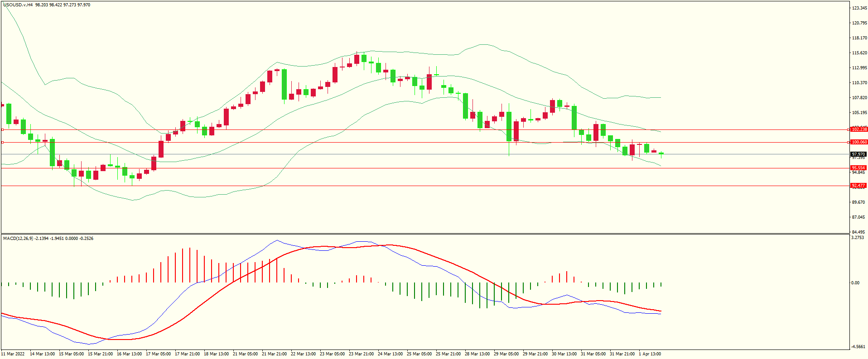Image resolution: width=868 pixels, height=359 pixels.
Task: Select the red 92.477 price label
Action: tap(858, 186)
